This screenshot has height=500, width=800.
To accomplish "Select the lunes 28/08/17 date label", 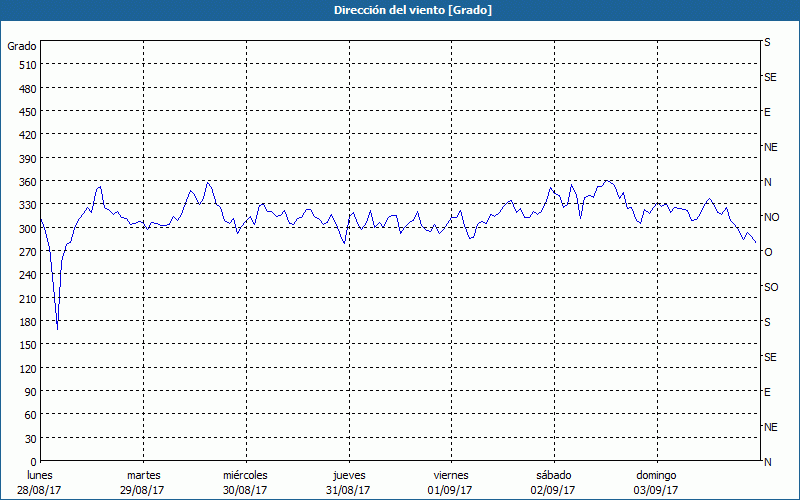I will 40,482.
